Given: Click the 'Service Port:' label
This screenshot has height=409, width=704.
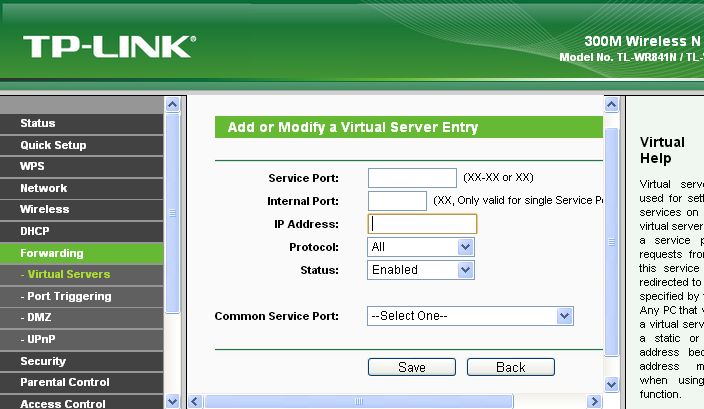Looking at the screenshot, I should click(304, 178).
